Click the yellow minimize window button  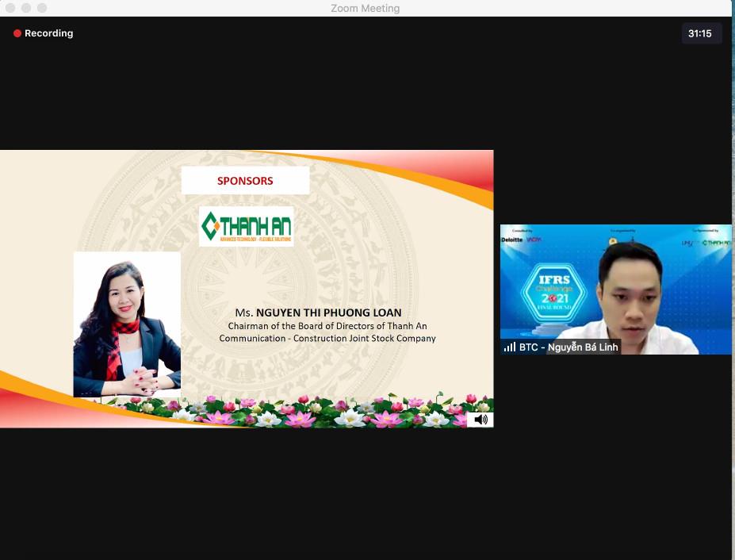point(26,7)
